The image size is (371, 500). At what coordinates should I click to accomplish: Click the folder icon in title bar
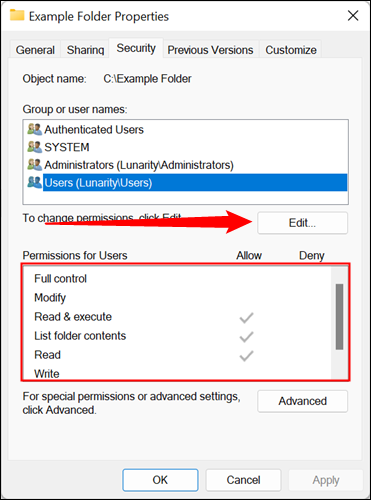tap(17, 15)
